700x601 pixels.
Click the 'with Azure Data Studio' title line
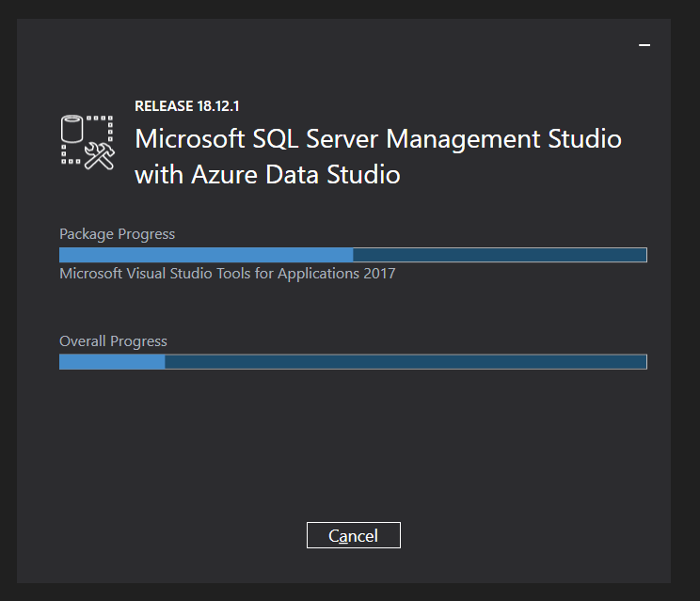pyautogui.click(x=267, y=174)
